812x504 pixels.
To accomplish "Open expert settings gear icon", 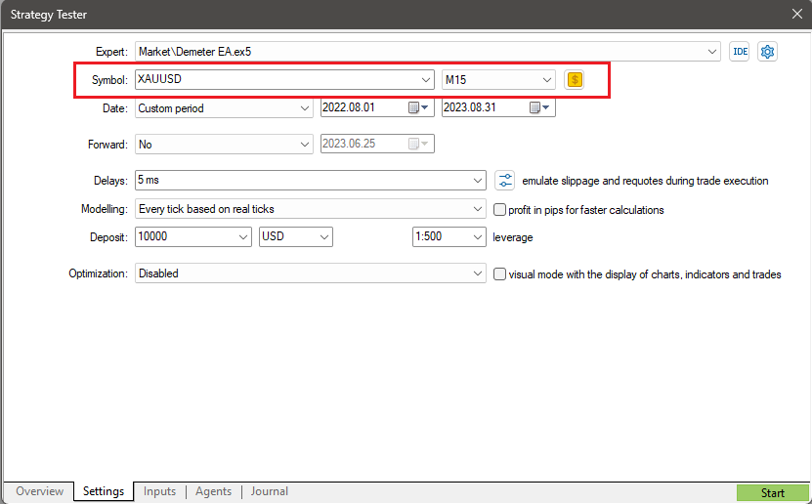I will [767, 52].
